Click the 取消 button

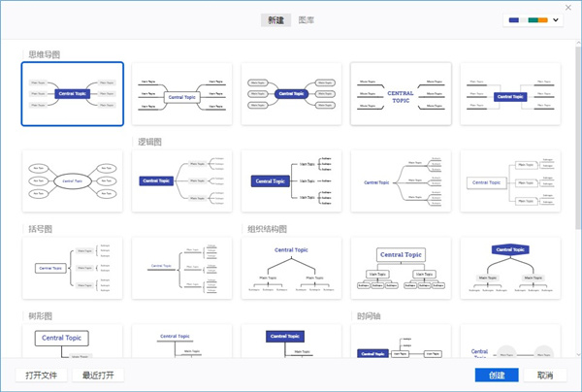click(x=545, y=376)
